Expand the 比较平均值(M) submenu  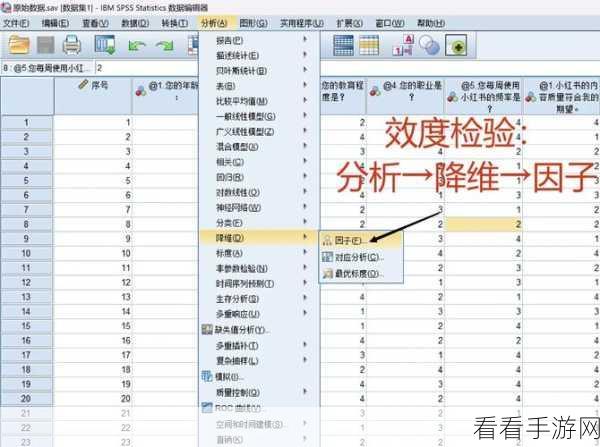pyautogui.click(x=259, y=101)
